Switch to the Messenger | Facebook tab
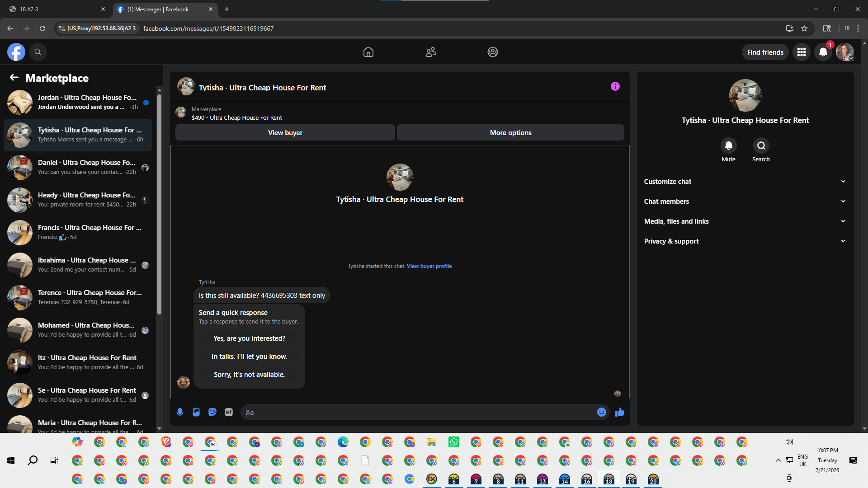 165,9
